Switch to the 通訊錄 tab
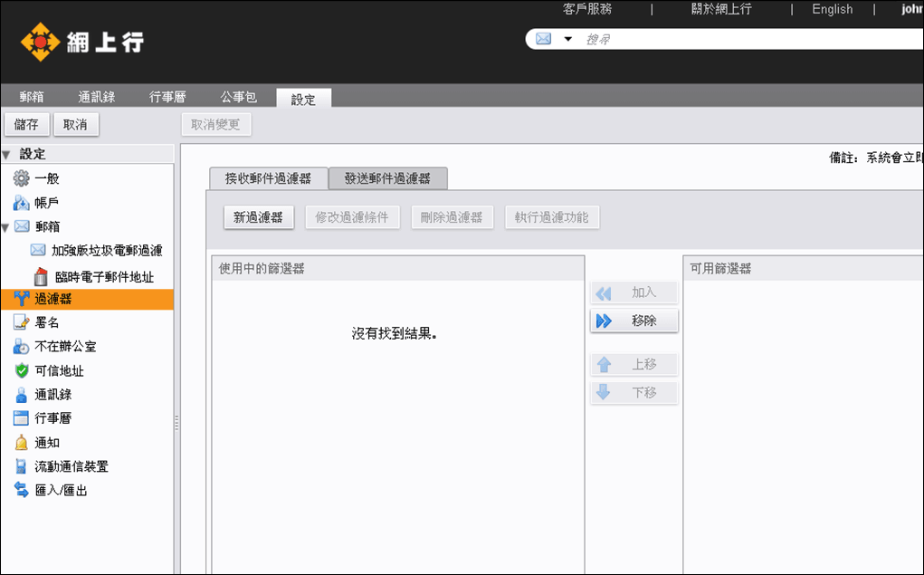 (x=97, y=97)
